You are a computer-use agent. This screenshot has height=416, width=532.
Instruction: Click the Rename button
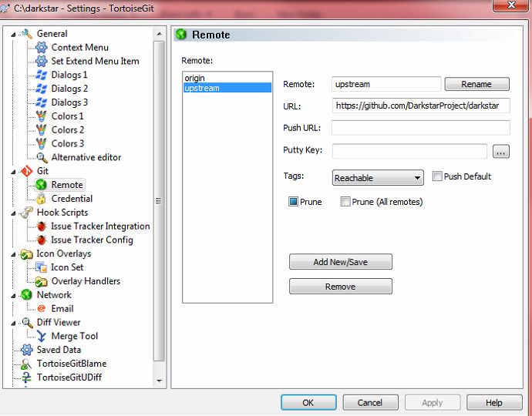pyautogui.click(x=476, y=84)
